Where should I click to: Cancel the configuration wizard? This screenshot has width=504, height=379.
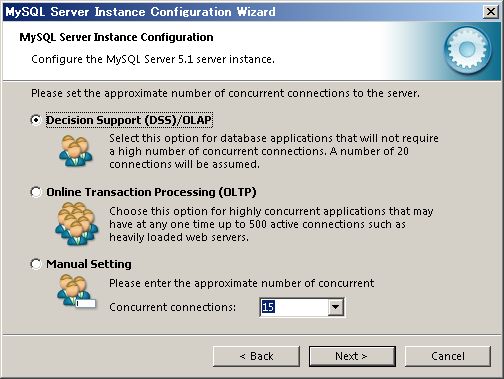[x=448, y=356]
